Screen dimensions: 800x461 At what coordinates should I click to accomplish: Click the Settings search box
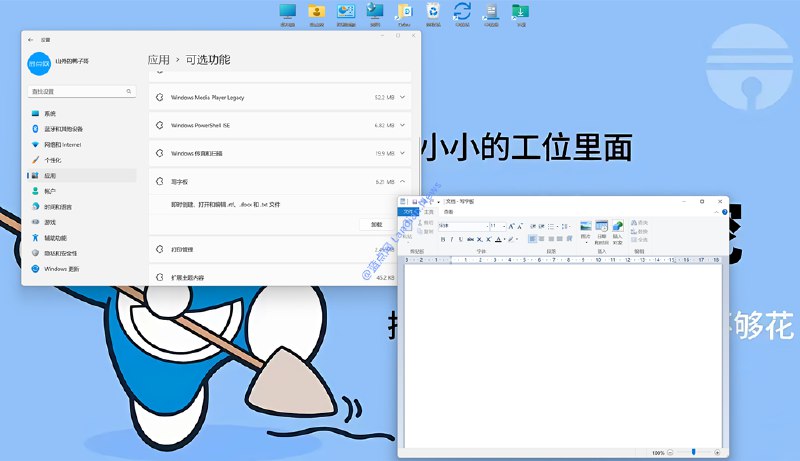82,91
